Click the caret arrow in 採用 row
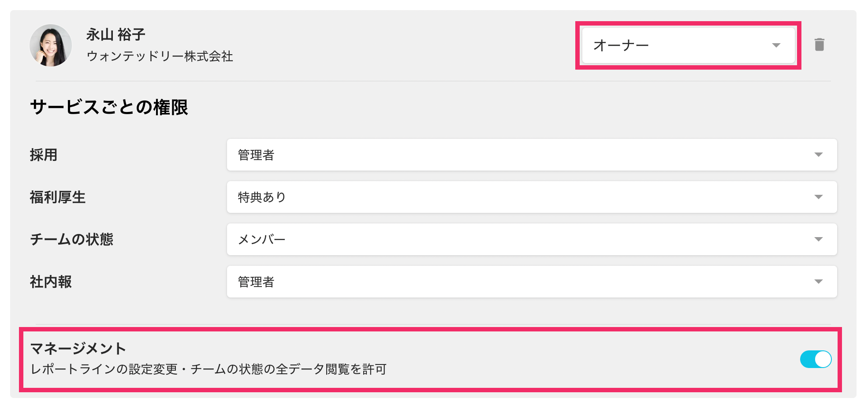The width and height of the screenshot is (868, 409). 818,155
